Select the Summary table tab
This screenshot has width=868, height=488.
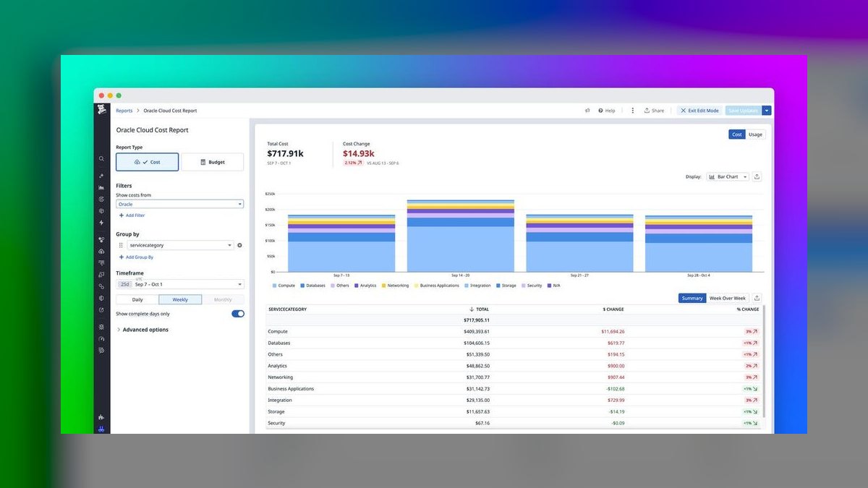point(692,298)
